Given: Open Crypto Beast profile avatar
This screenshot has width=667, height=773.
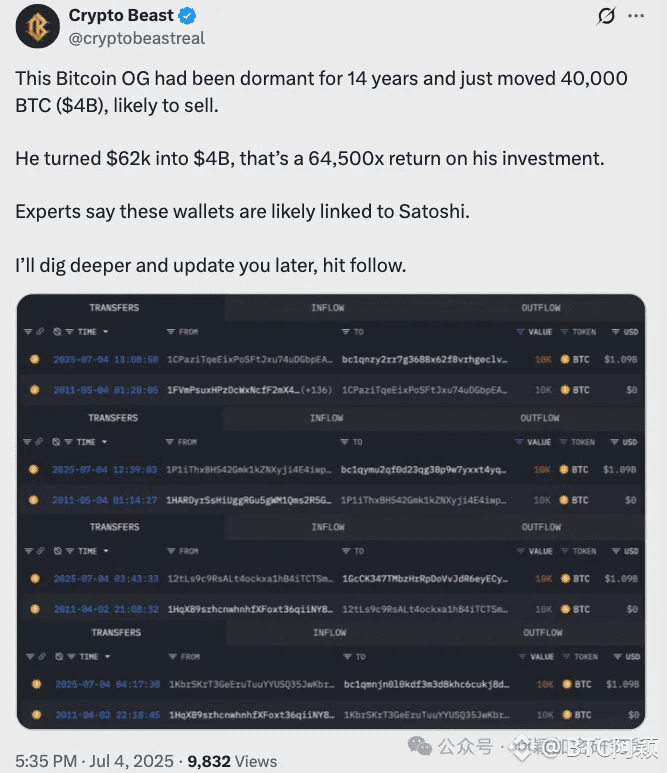Looking at the screenshot, I should point(37,26).
